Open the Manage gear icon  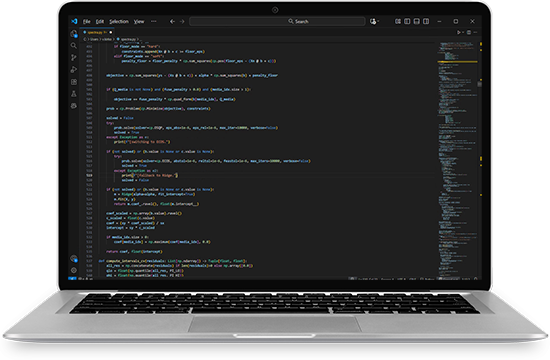74,270
